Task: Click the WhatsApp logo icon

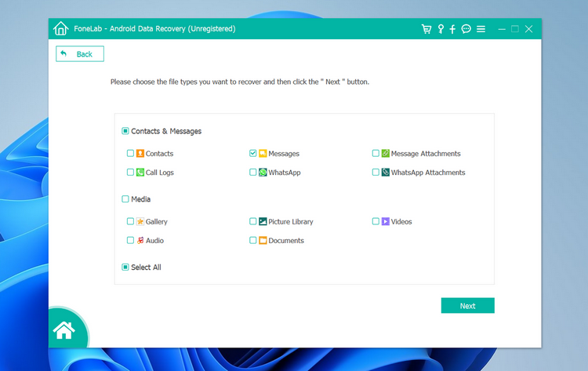Action: point(263,173)
